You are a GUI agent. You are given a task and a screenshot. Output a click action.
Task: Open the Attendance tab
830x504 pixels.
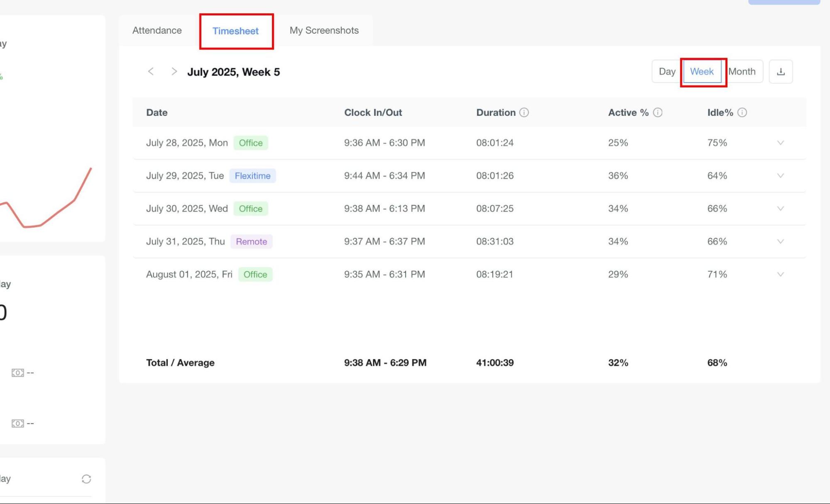click(157, 30)
